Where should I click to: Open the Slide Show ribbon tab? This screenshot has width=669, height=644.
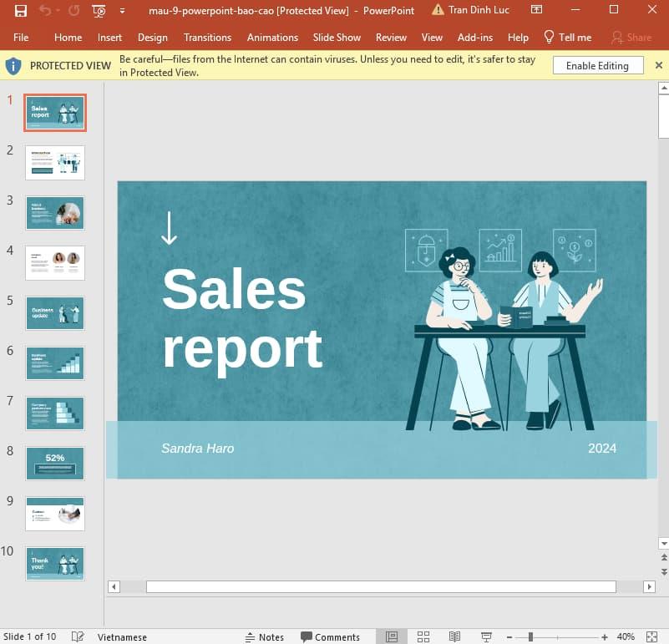337,38
